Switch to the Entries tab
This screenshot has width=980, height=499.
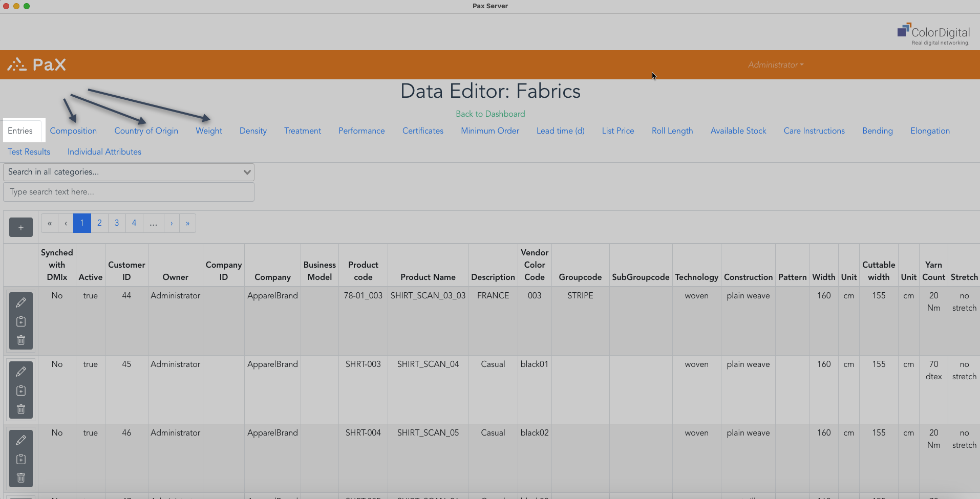(x=20, y=131)
